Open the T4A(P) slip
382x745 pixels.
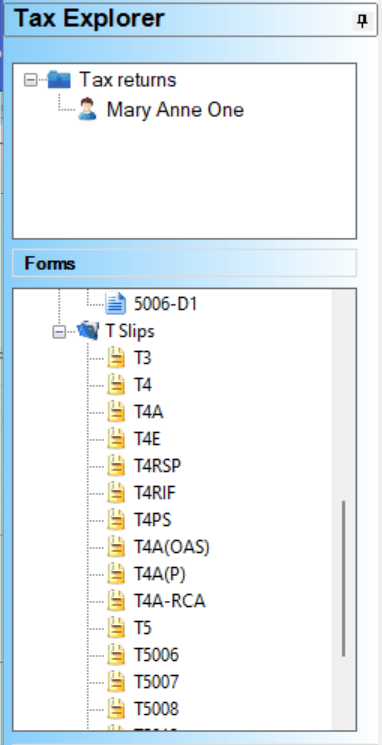pyautogui.click(x=159, y=574)
